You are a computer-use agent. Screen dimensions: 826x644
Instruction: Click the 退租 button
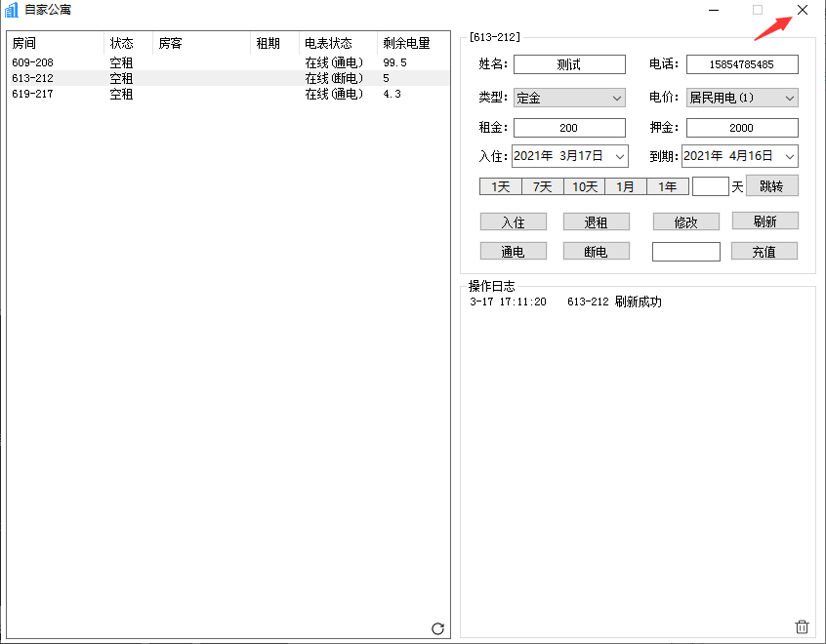coord(596,222)
